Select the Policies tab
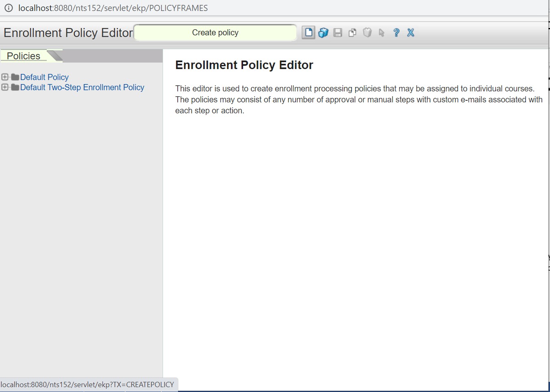 point(24,56)
